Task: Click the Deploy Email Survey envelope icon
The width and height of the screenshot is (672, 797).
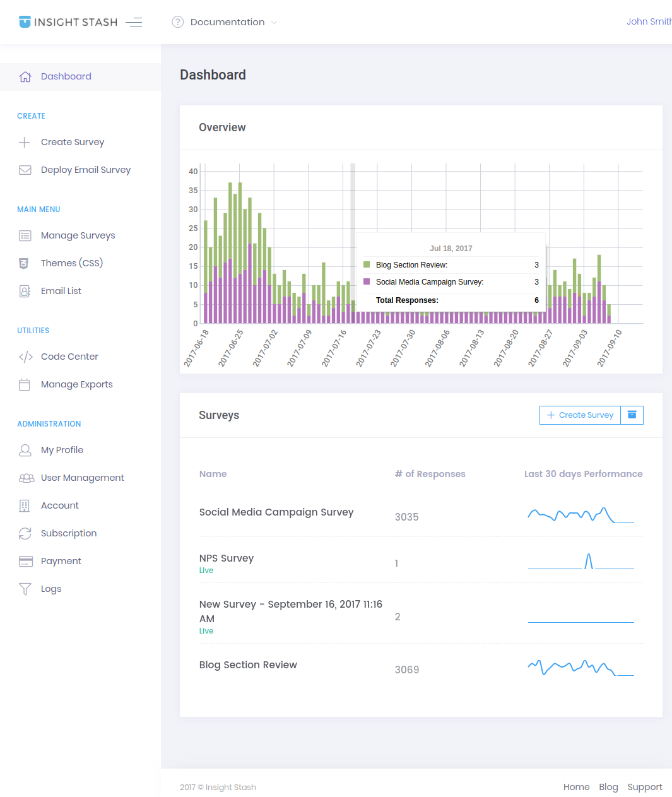Action: pos(25,170)
